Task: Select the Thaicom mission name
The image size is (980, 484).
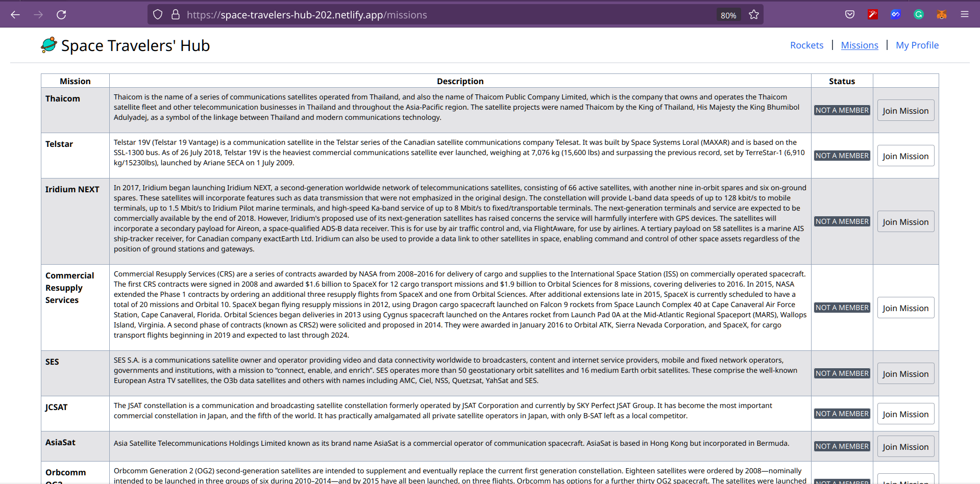Action: (63, 98)
